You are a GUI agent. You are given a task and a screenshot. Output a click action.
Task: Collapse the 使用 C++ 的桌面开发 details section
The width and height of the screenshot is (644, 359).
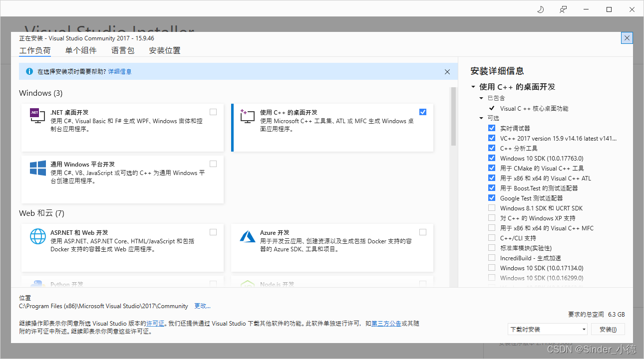pyautogui.click(x=473, y=87)
